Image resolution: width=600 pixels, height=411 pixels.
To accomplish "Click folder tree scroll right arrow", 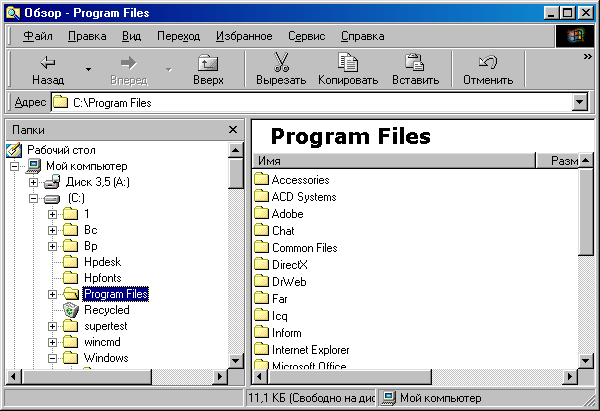I will click(220, 377).
